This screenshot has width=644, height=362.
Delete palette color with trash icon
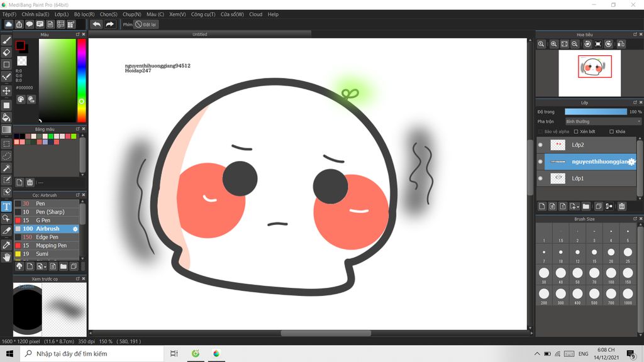pyautogui.click(x=30, y=182)
